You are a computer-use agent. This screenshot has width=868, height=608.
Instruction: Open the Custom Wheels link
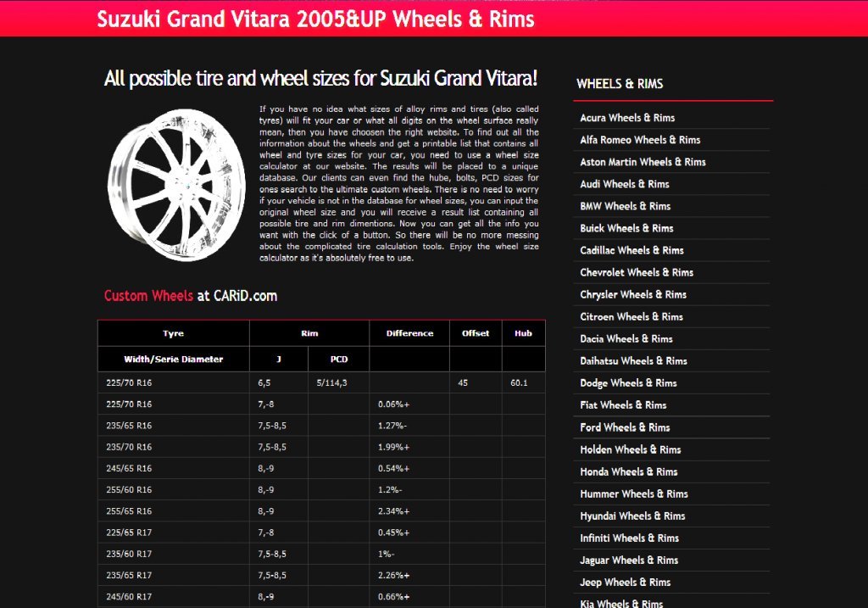click(x=148, y=296)
